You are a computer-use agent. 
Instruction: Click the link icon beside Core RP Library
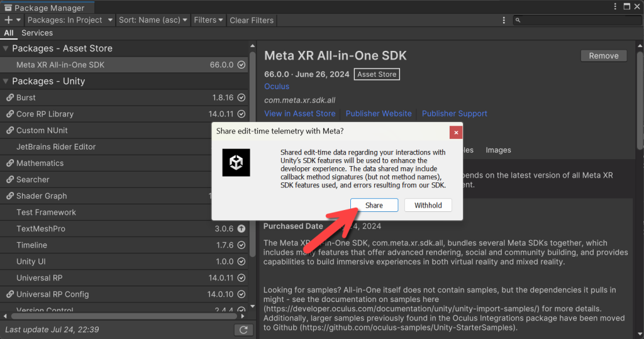(10, 114)
